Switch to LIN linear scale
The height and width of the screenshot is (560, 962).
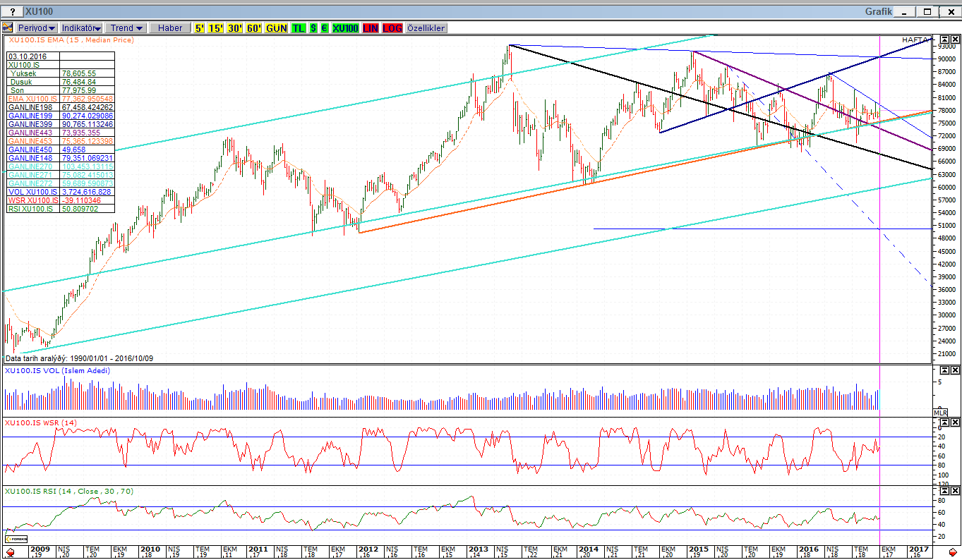371,28
